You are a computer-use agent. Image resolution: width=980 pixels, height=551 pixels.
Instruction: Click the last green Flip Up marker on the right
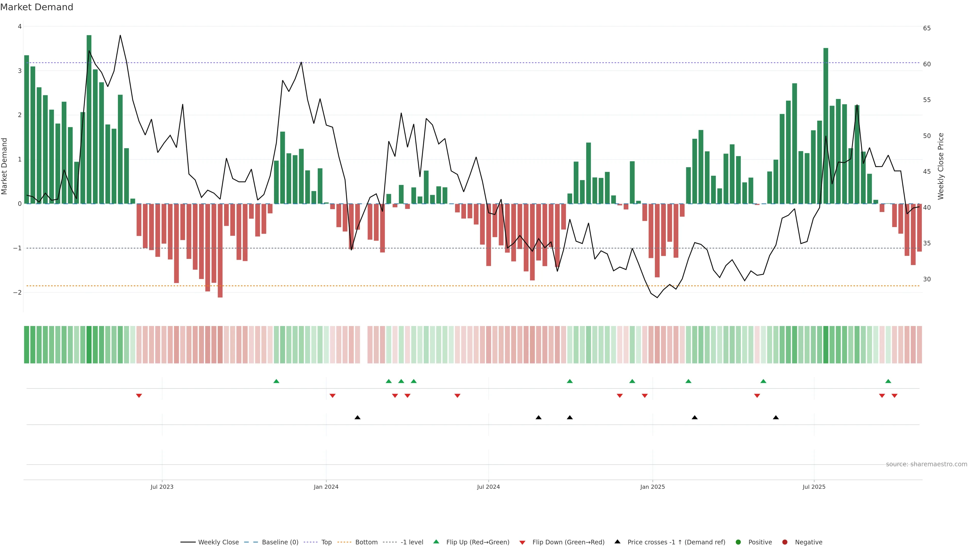(888, 381)
